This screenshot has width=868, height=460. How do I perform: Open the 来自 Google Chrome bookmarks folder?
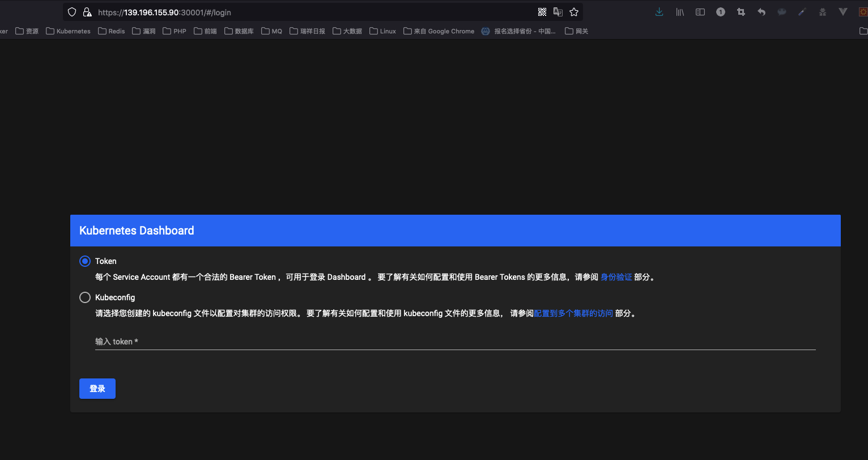point(439,31)
